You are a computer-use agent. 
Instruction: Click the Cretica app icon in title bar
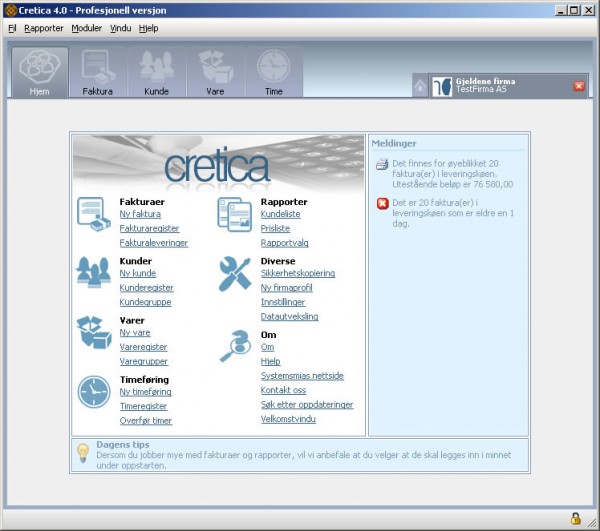click(11, 10)
